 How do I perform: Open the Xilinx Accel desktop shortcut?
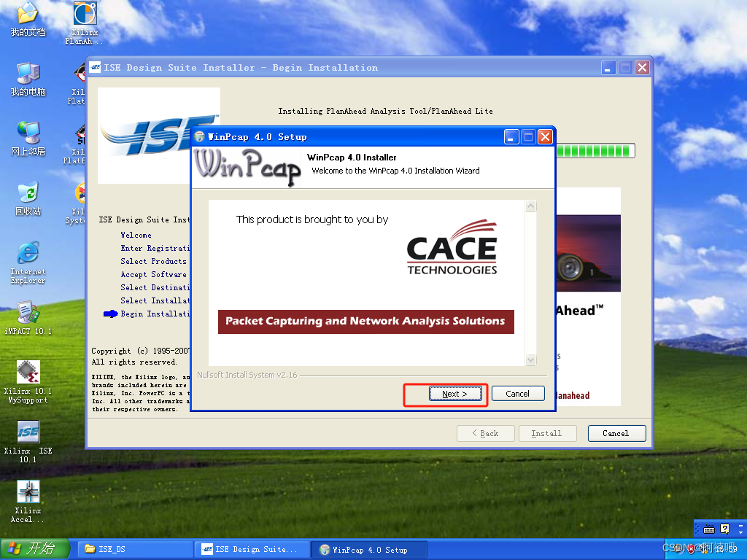click(28, 502)
